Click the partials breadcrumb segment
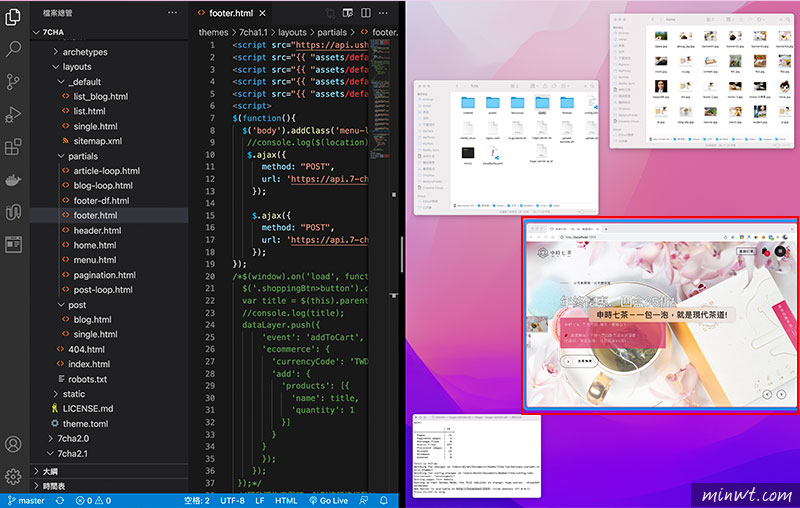Viewport: 800px width, 508px height. pos(332,32)
